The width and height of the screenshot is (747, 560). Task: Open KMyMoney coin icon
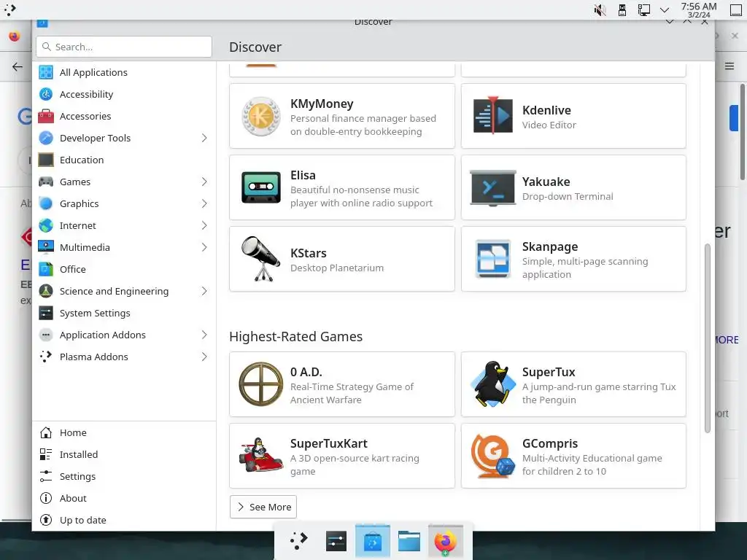click(260, 117)
